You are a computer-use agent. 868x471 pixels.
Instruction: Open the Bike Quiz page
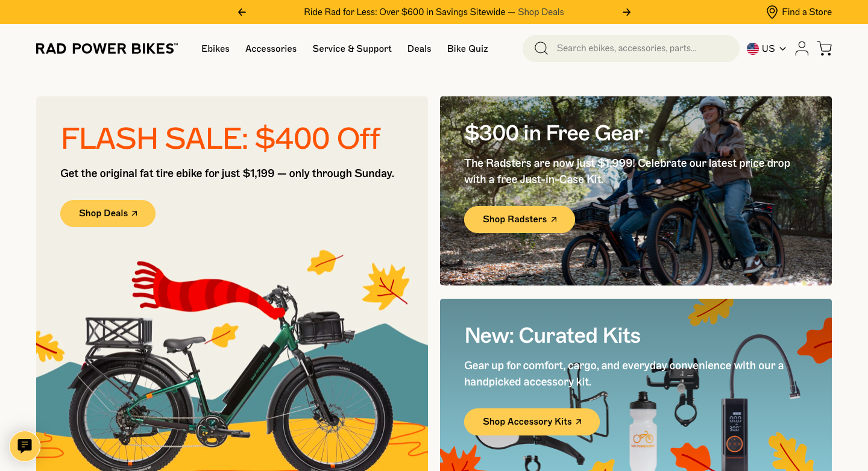point(468,49)
